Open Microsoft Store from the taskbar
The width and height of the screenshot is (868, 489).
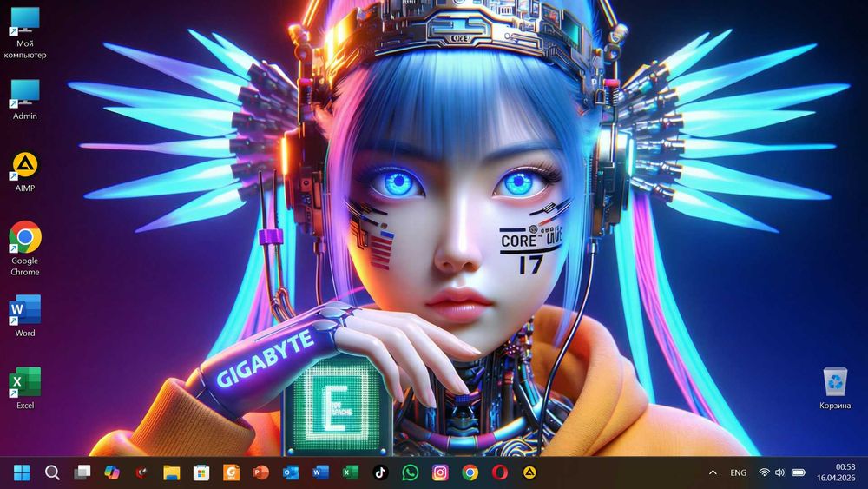(x=201, y=472)
